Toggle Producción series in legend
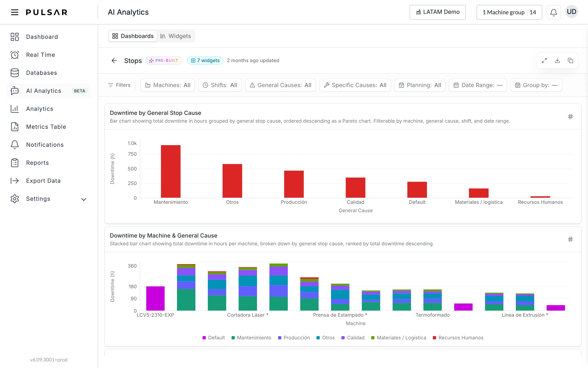 click(294, 338)
